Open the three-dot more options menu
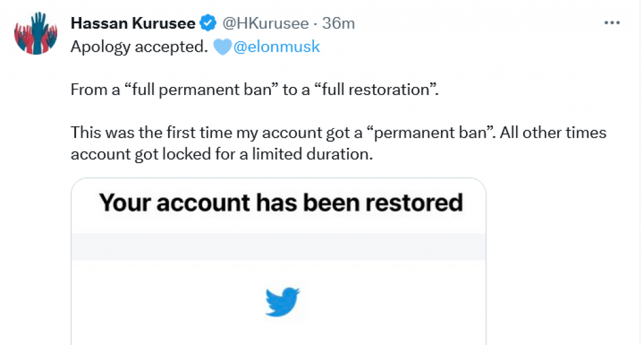This screenshot has height=345, width=644. click(612, 23)
